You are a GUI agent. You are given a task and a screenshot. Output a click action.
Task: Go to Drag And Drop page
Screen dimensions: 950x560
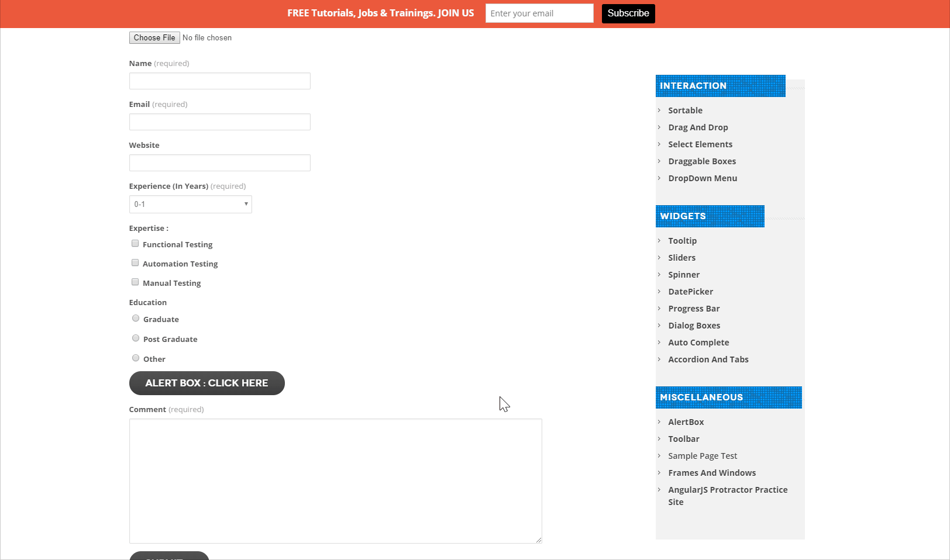[698, 127]
